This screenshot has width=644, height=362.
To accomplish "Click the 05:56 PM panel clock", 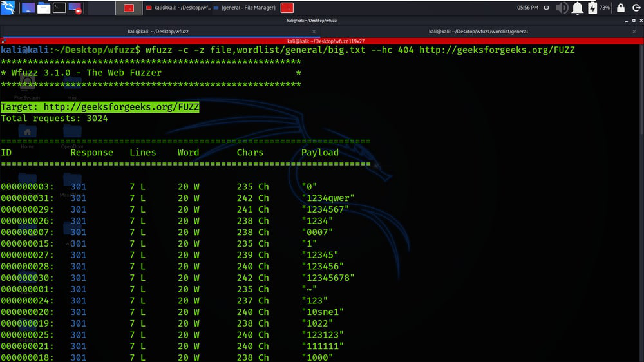I will point(527,8).
